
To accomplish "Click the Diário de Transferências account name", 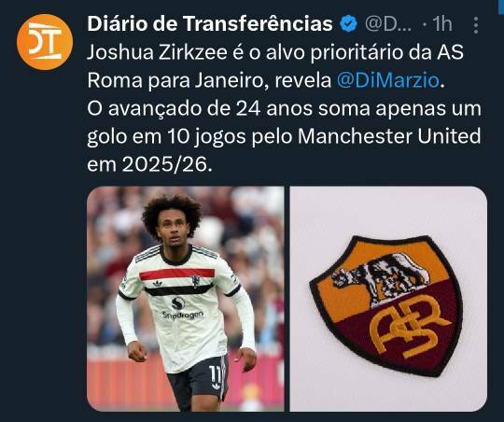I will (x=210, y=23).
